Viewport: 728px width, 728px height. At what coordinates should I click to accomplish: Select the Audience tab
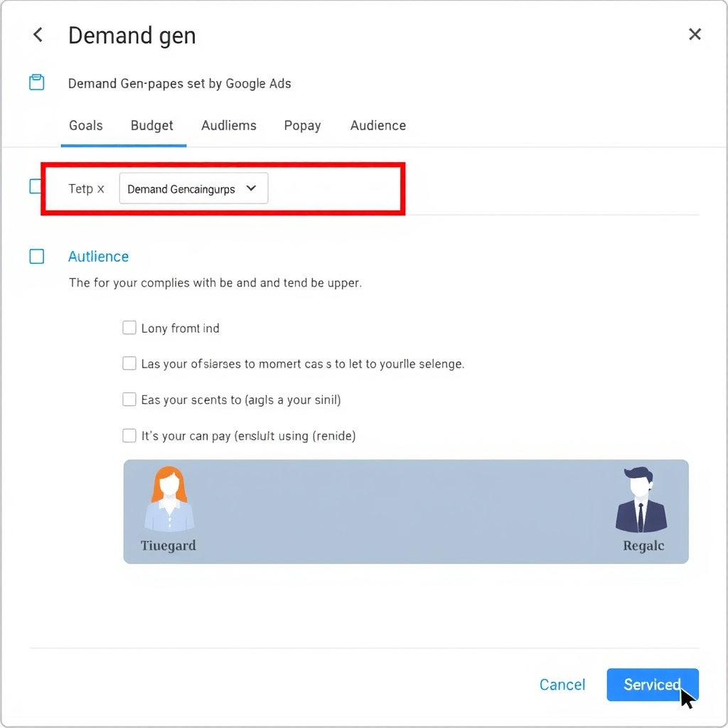coord(378,125)
